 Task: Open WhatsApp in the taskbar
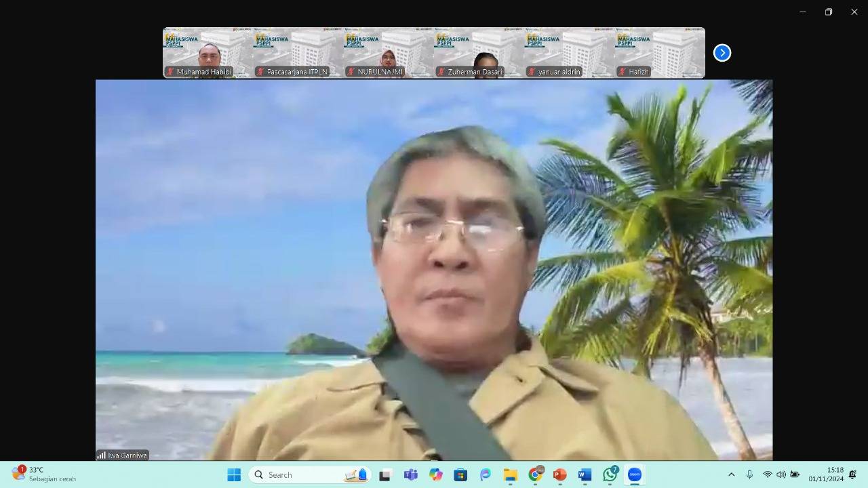click(x=610, y=474)
